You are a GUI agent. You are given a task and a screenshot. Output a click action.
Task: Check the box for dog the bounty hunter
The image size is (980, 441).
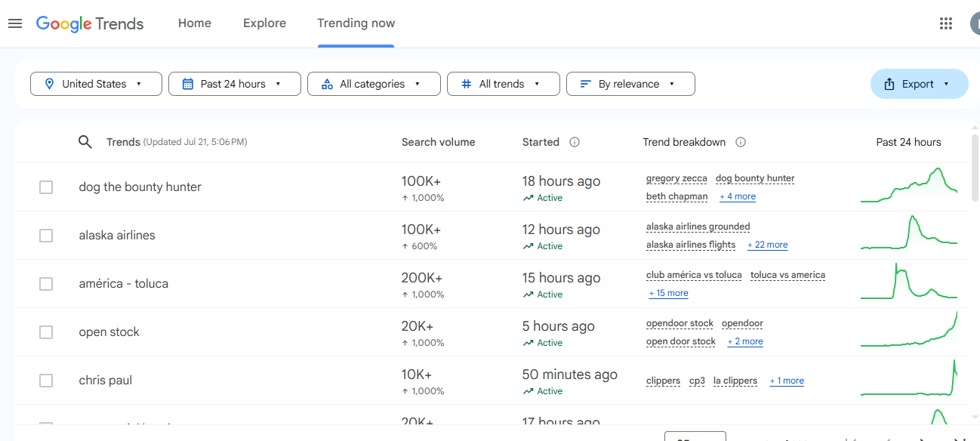pos(46,187)
